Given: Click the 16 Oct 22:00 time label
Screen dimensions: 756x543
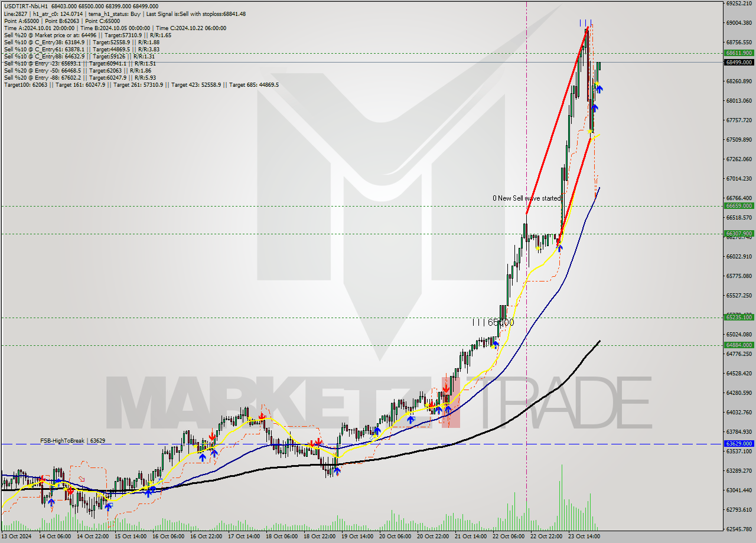Looking at the screenshot, I should click(206, 537).
